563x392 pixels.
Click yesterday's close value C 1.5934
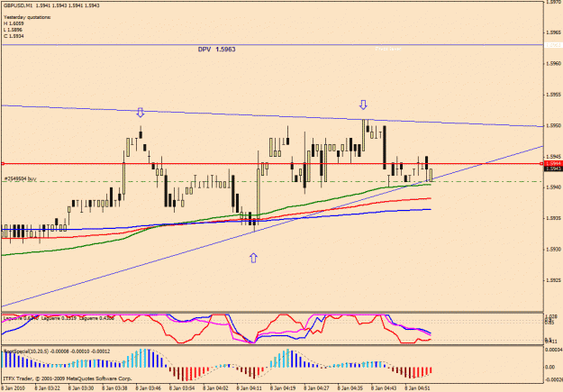tap(14, 36)
